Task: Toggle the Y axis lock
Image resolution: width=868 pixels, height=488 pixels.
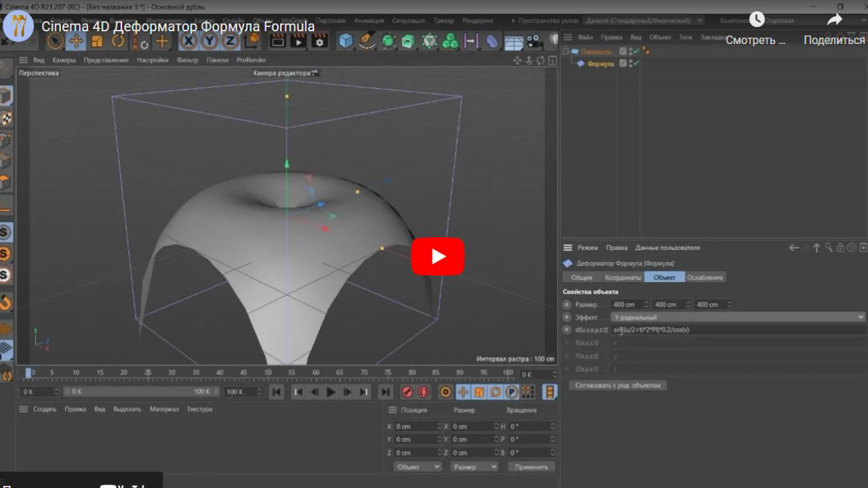Action: tap(210, 41)
